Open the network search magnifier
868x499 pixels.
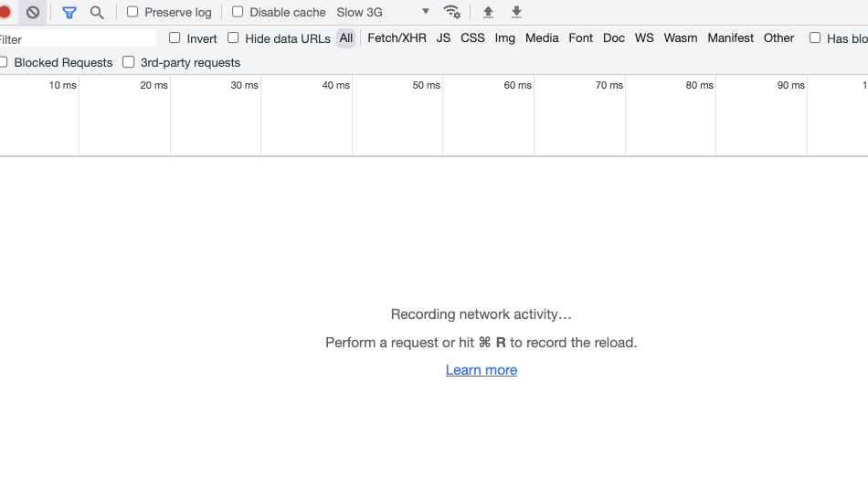pyautogui.click(x=97, y=12)
